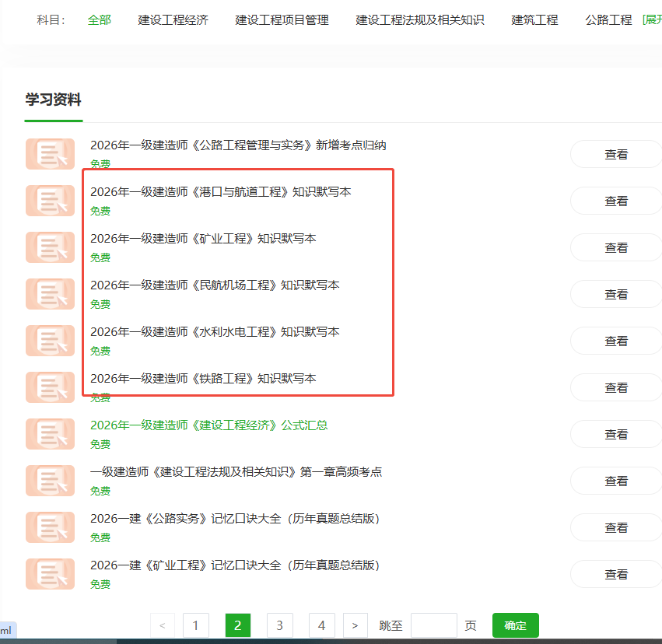Focus the 跳至 page number input

[x=433, y=625]
